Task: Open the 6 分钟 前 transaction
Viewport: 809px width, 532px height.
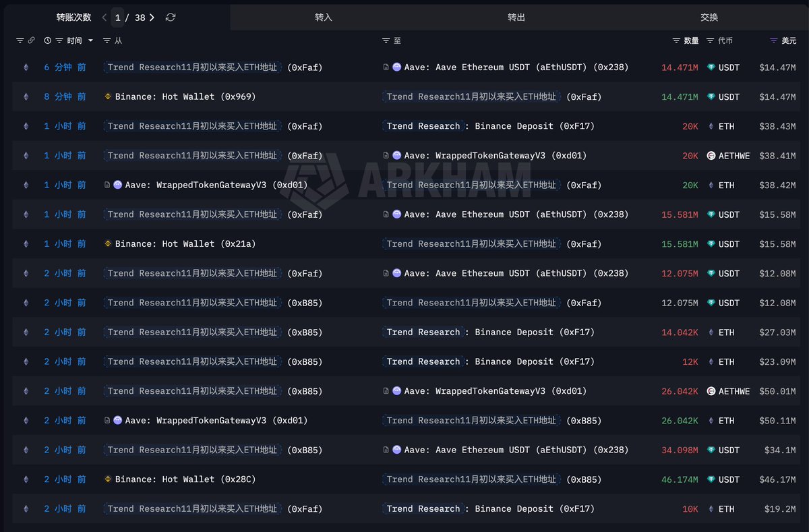Action: 65,67
